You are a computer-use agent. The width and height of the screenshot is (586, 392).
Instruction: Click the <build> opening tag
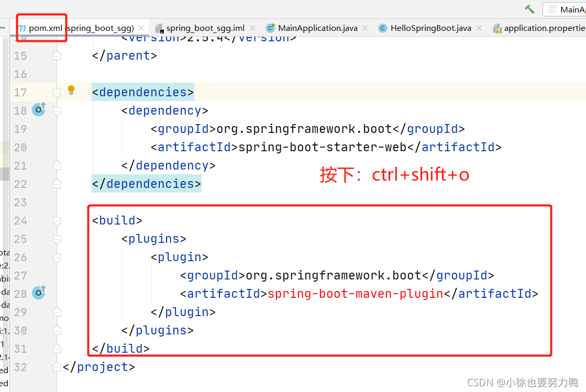pos(117,220)
